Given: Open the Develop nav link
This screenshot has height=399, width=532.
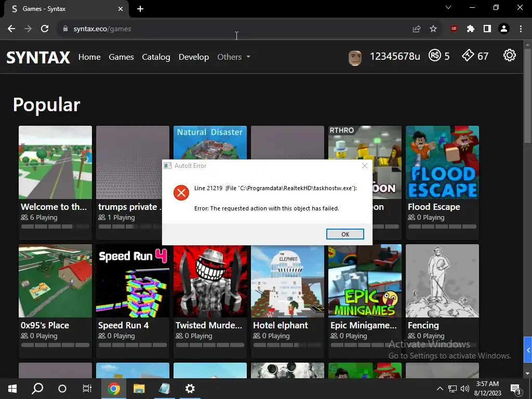Looking at the screenshot, I should click(x=194, y=57).
